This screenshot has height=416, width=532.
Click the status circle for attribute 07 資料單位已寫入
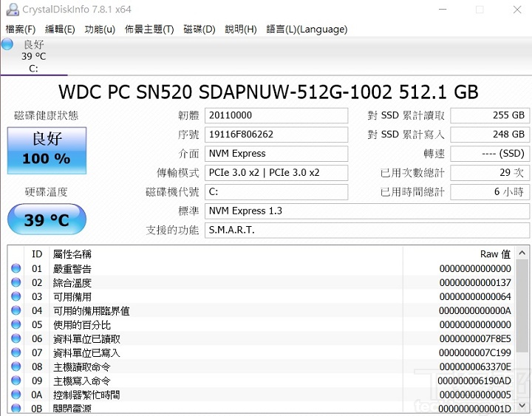16,352
